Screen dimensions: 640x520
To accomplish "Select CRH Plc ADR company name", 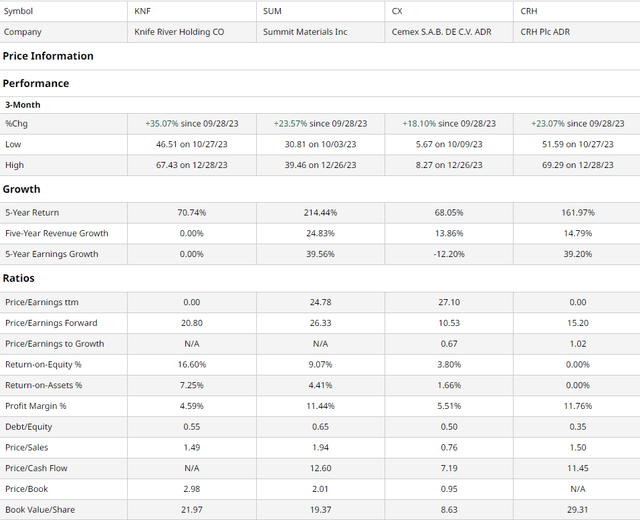I will tap(545, 32).
